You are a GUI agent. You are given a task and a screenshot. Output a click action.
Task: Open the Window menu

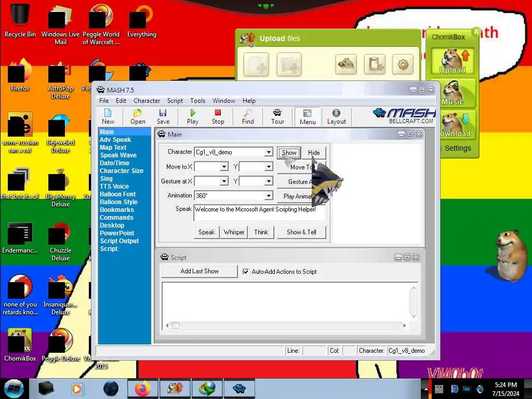pyautogui.click(x=223, y=101)
